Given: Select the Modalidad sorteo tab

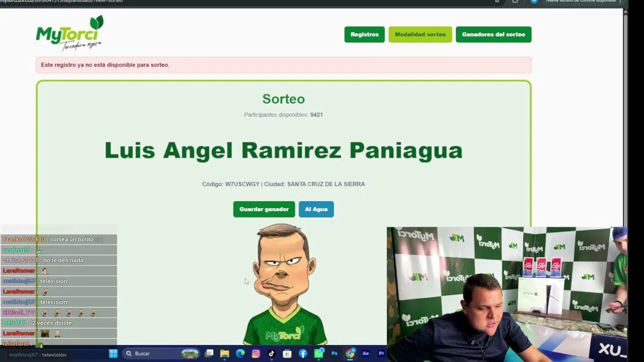Looking at the screenshot, I should click(x=420, y=34).
